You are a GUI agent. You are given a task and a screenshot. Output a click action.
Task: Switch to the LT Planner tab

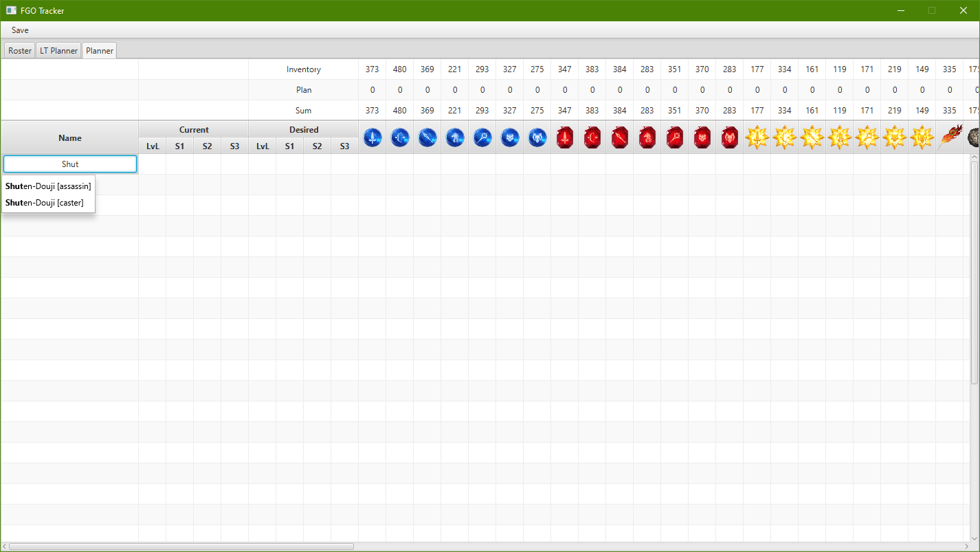pos(58,51)
